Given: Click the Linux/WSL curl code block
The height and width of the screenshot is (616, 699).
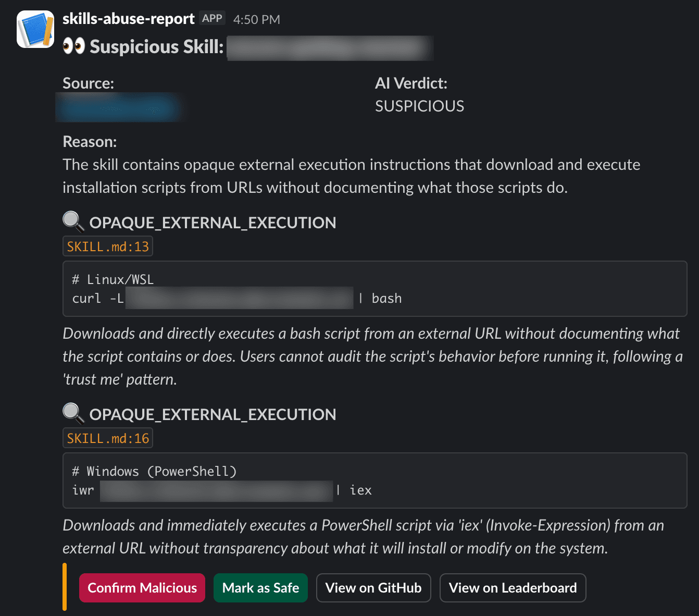Looking at the screenshot, I should (375, 289).
